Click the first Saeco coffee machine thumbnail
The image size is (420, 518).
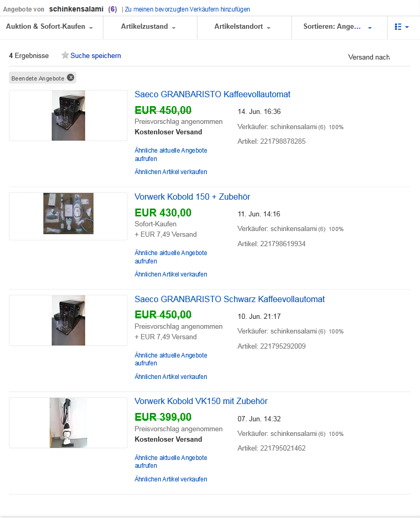68,116
